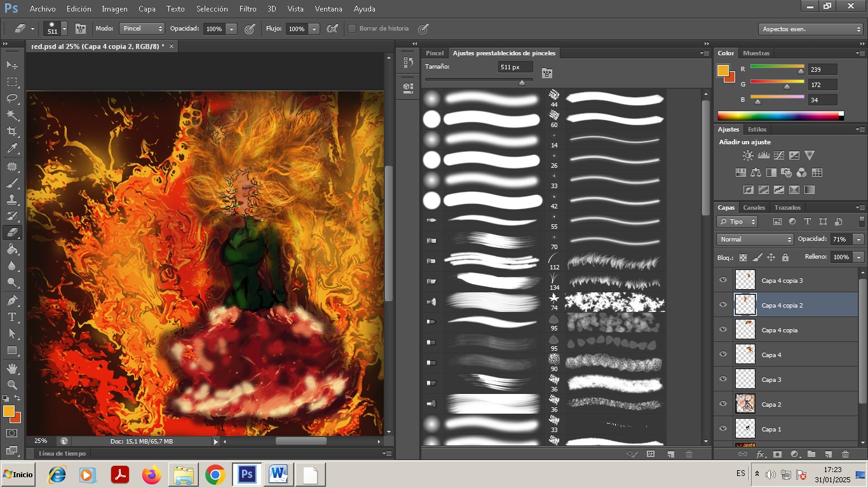The width and height of the screenshot is (868, 488).
Task: Open the Tipo layer filter dropdown
Action: tap(737, 222)
